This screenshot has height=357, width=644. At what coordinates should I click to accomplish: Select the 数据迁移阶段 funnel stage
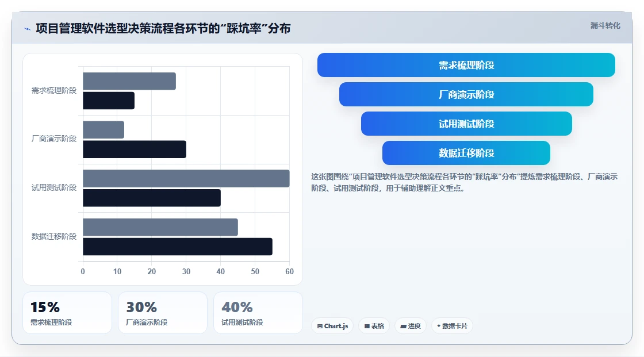point(466,153)
